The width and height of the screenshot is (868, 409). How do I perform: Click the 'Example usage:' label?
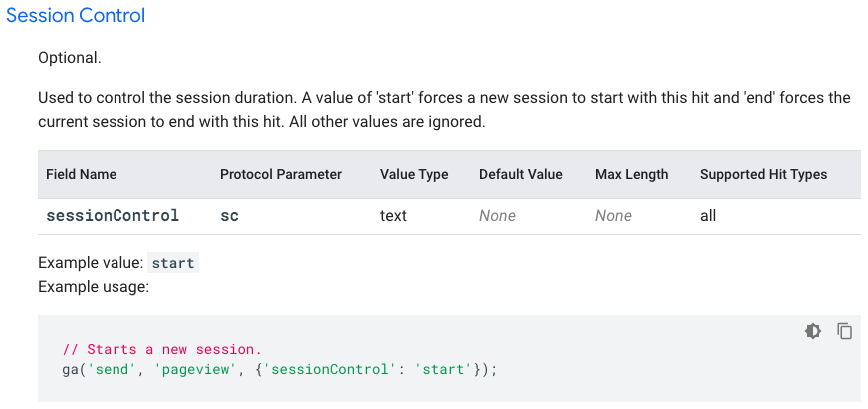coord(93,287)
